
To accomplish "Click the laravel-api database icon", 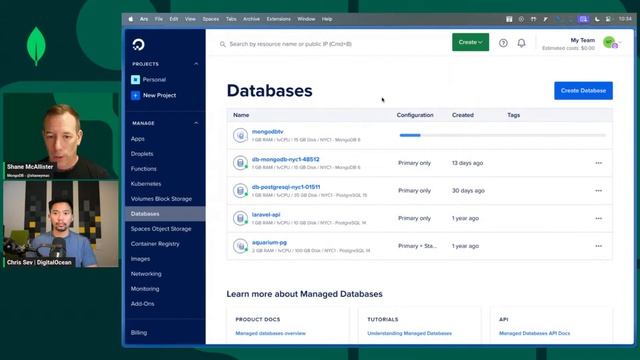I will (240, 218).
